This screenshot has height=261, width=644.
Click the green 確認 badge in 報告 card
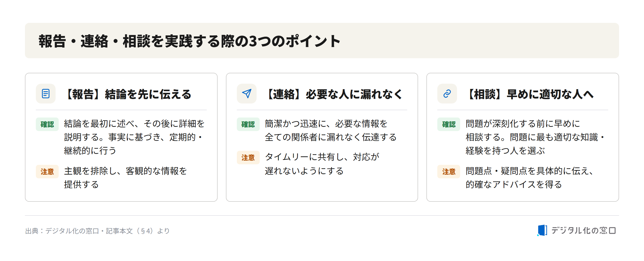click(x=47, y=124)
